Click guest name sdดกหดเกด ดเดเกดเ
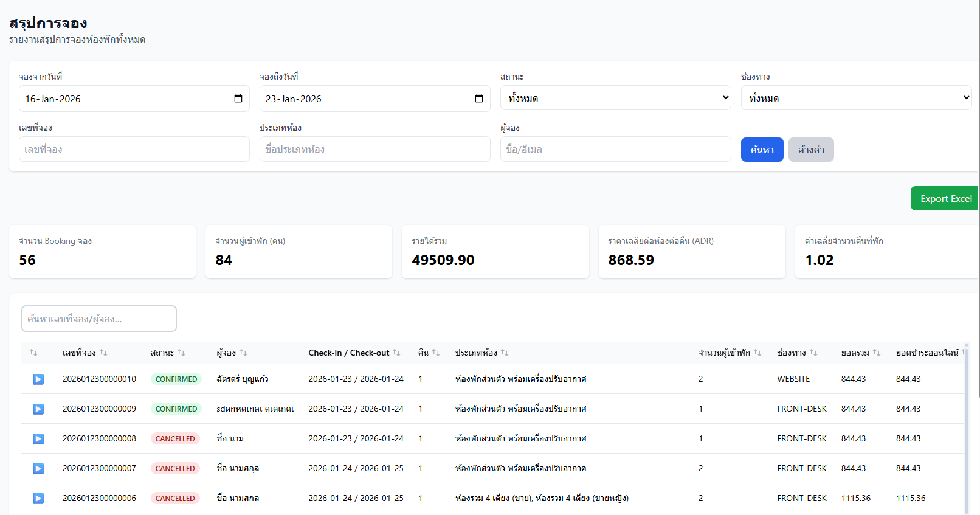This screenshot has height=515, width=980. click(255, 409)
